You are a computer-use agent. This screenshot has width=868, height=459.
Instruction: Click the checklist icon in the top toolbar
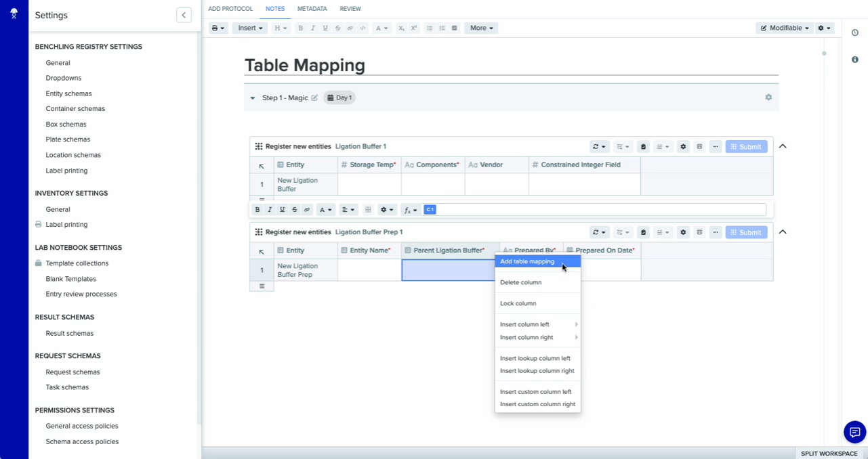pyautogui.click(x=455, y=28)
